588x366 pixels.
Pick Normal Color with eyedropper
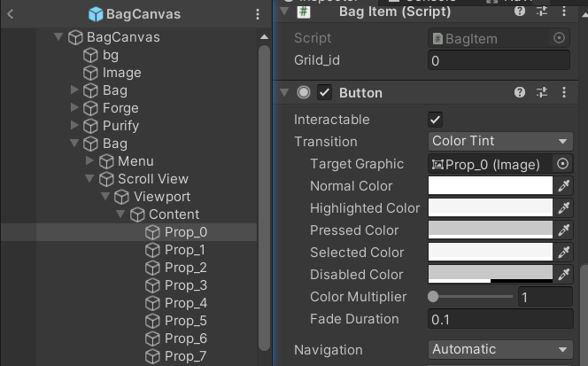(x=563, y=186)
